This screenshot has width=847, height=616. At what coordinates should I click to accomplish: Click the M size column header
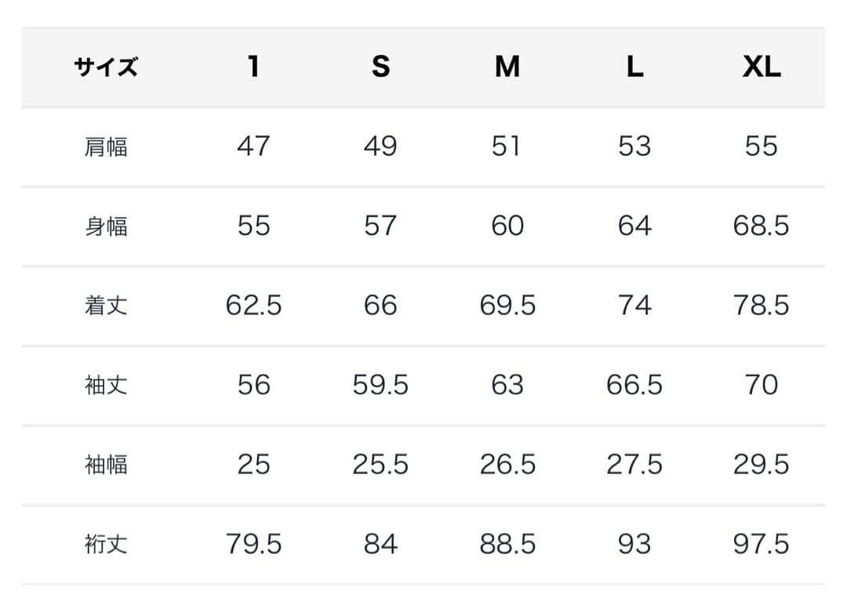[x=507, y=67]
